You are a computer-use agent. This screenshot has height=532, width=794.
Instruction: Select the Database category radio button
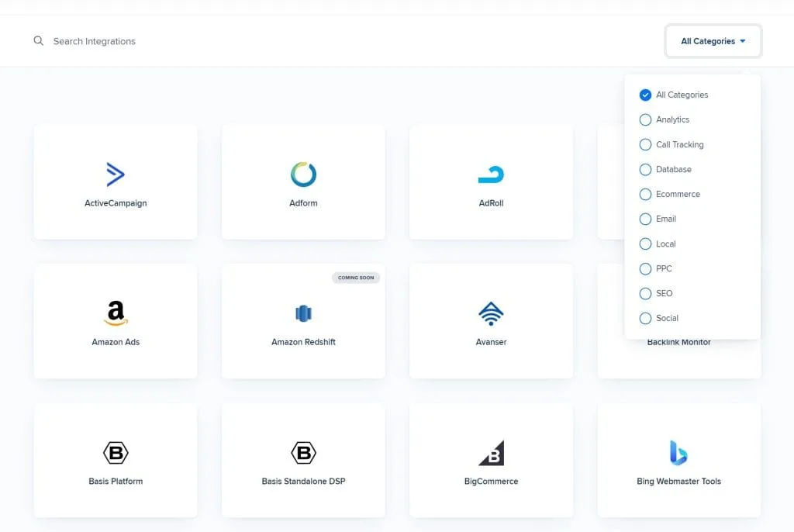pyautogui.click(x=645, y=169)
